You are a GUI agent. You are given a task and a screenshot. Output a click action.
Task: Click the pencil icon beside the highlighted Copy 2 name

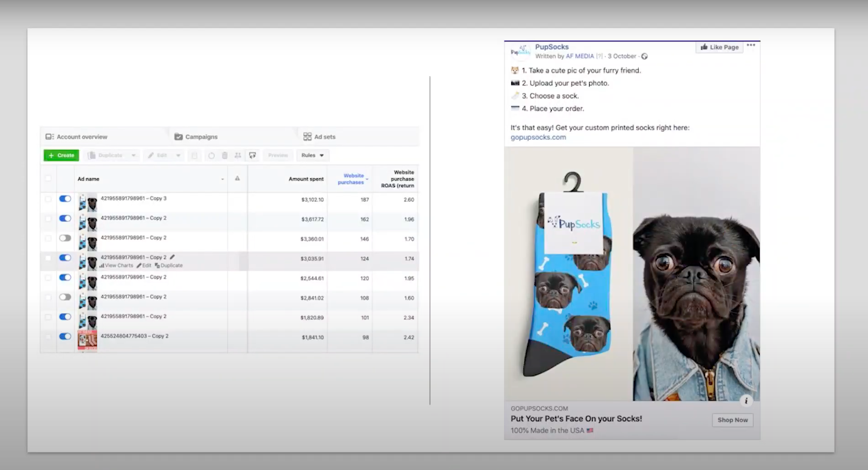pyautogui.click(x=172, y=257)
